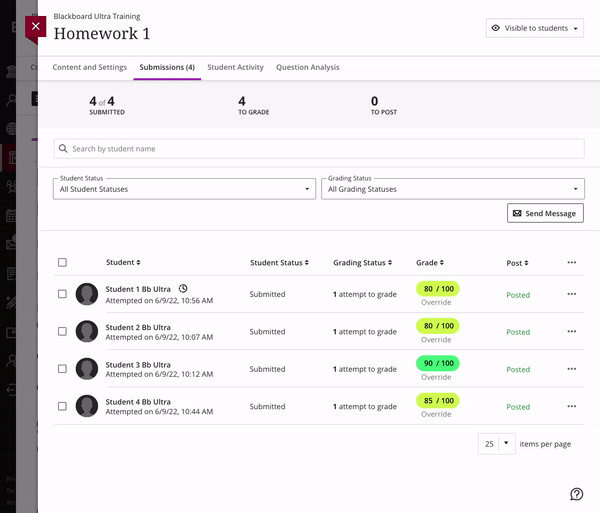Click the 0 To Post counter
This screenshot has width=600, height=513.
[x=383, y=105]
